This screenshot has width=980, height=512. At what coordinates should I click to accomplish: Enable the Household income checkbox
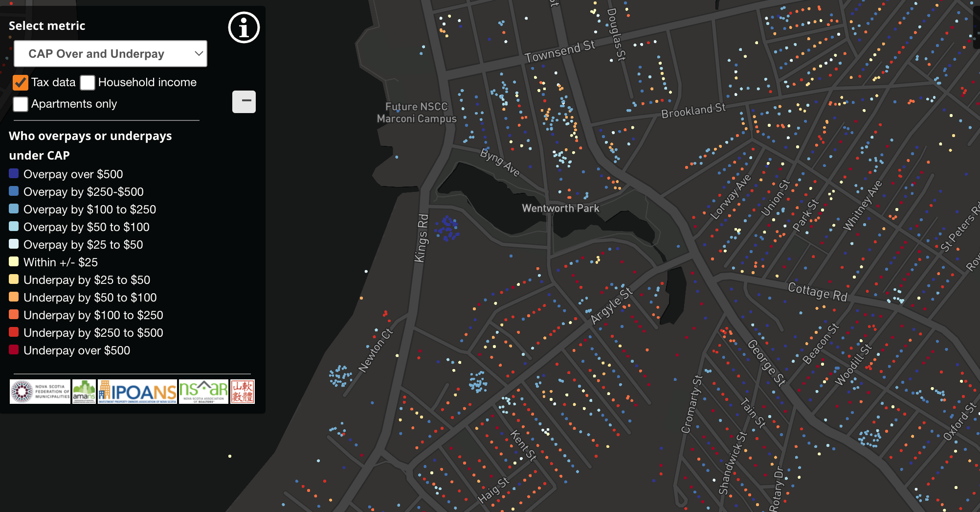[x=88, y=83]
